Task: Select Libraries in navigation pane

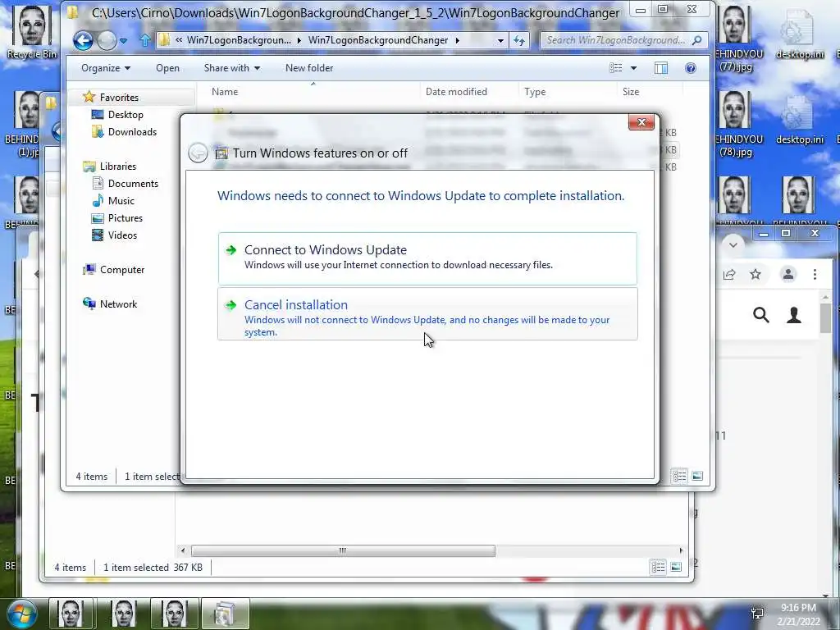Action: tap(118, 166)
